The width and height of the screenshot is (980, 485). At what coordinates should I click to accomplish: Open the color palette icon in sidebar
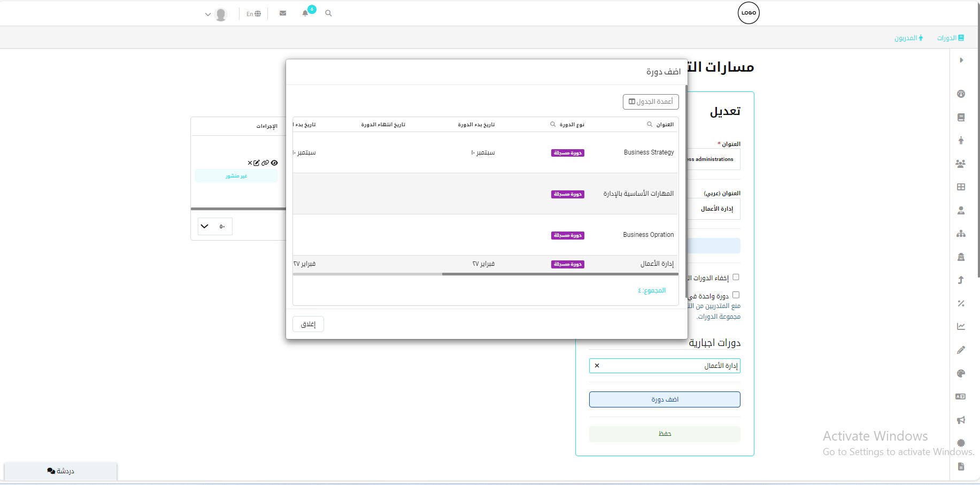[961, 374]
